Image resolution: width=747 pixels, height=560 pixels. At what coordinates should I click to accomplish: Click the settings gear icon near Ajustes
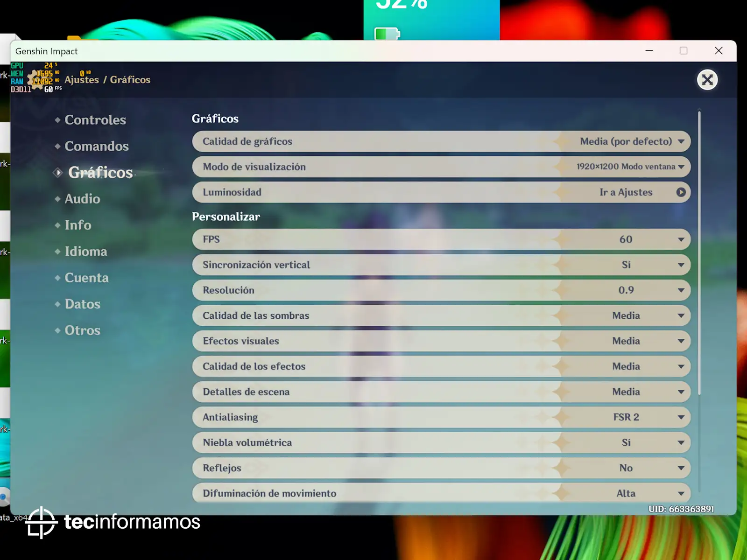tap(36, 79)
